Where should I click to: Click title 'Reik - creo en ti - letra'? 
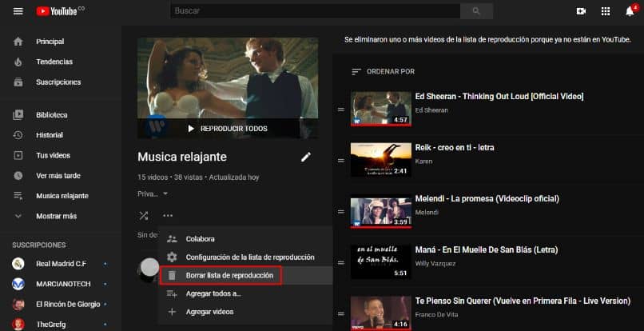(x=455, y=148)
